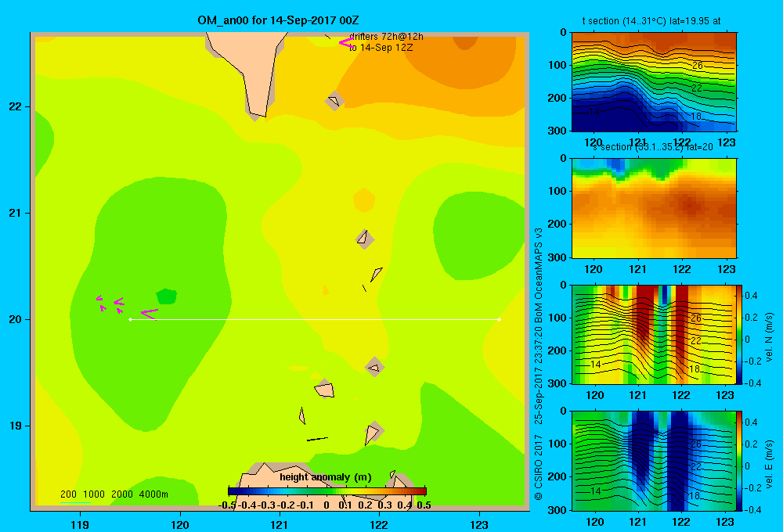The height and width of the screenshot is (532, 783).
Task: Click longitude tick label 121 under the map
Action: coord(280,524)
